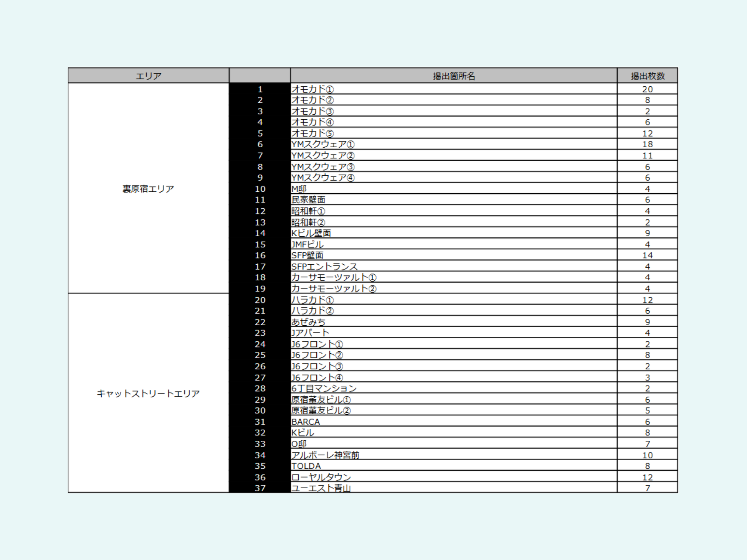
Task: Select the 原宿董友ビル② cell
Action: [x=454, y=410]
